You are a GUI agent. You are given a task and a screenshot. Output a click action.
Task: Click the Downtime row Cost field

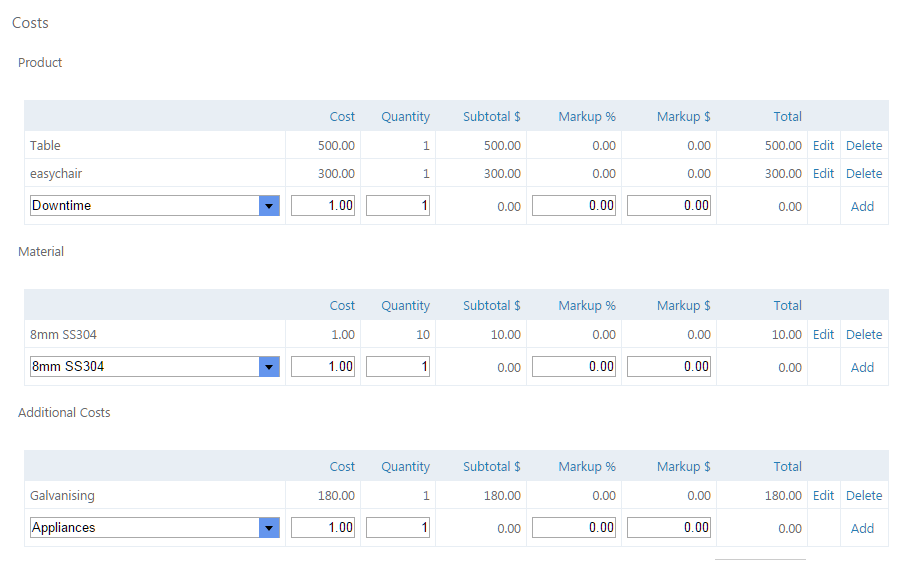pyautogui.click(x=323, y=206)
